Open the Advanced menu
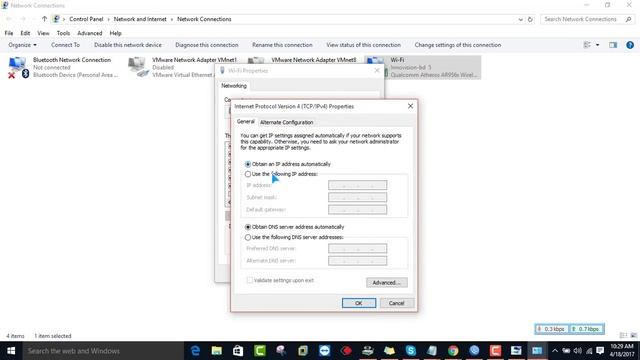 coord(89,33)
